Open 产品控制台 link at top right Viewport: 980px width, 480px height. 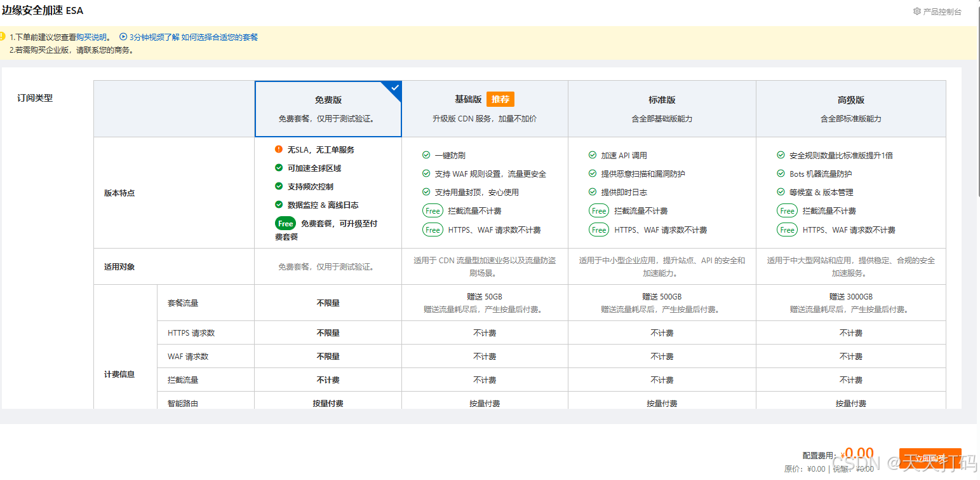(x=942, y=11)
